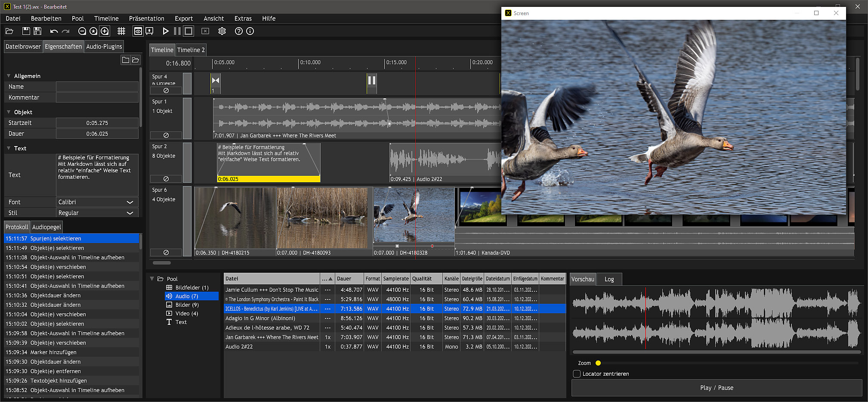Image resolution: width=868 pixels, height=402 pixels.
Task: Toggle the disable circle on Spur 6
Action: [166, 252]
